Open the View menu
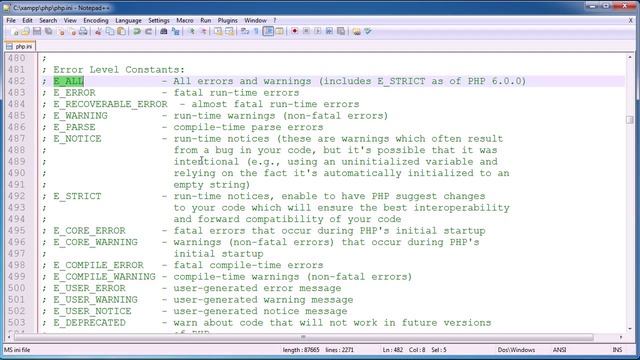 pos(70,20)
